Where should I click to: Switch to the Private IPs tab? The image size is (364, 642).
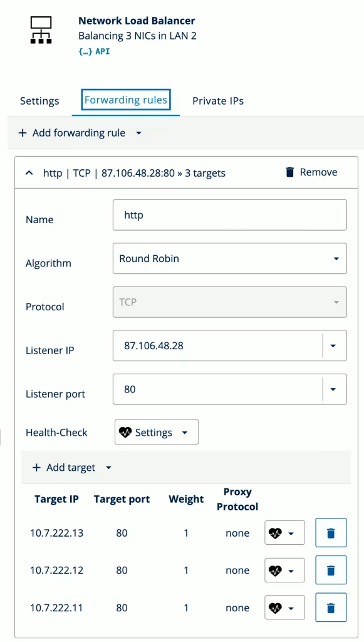[218, 100]
